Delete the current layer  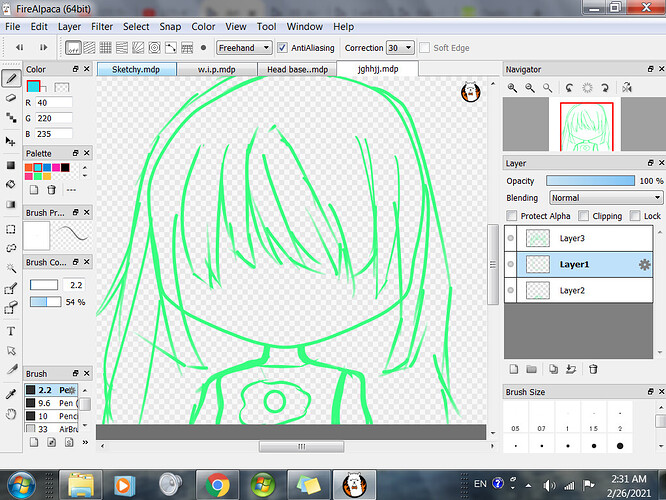[593, 369]
